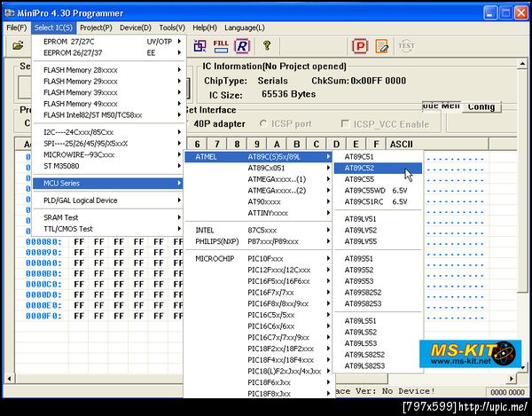Select AT89LS8252 chip
The image size is (532, 416).
coord(378,355)
